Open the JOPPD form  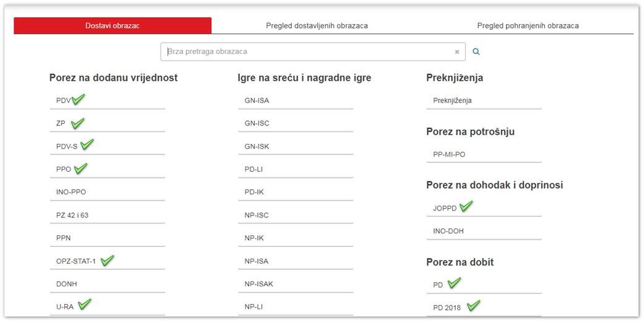pos(445,209)
